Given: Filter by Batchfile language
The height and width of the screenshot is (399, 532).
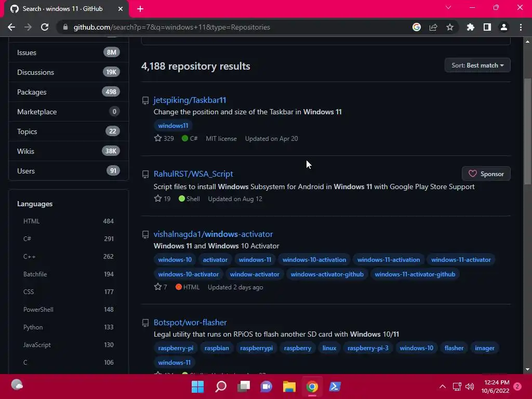Looking at the screenshot, I should click(x=69, y=274).
